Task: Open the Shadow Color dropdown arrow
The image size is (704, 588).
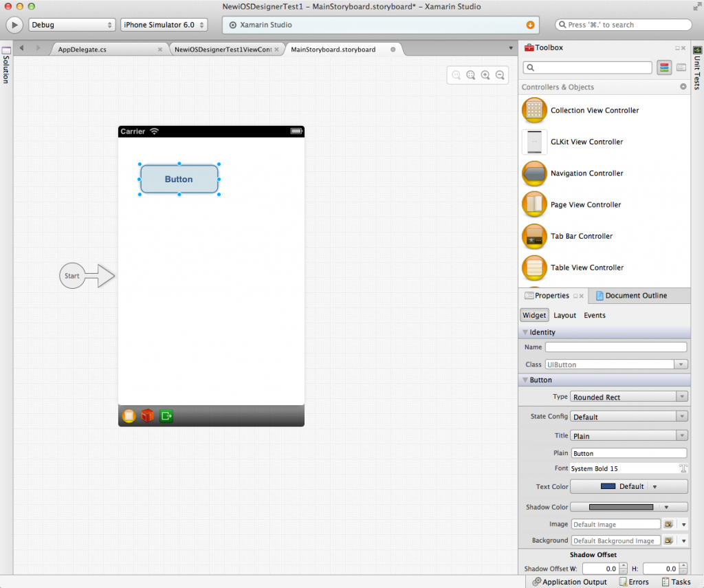Action: (666, 507)
